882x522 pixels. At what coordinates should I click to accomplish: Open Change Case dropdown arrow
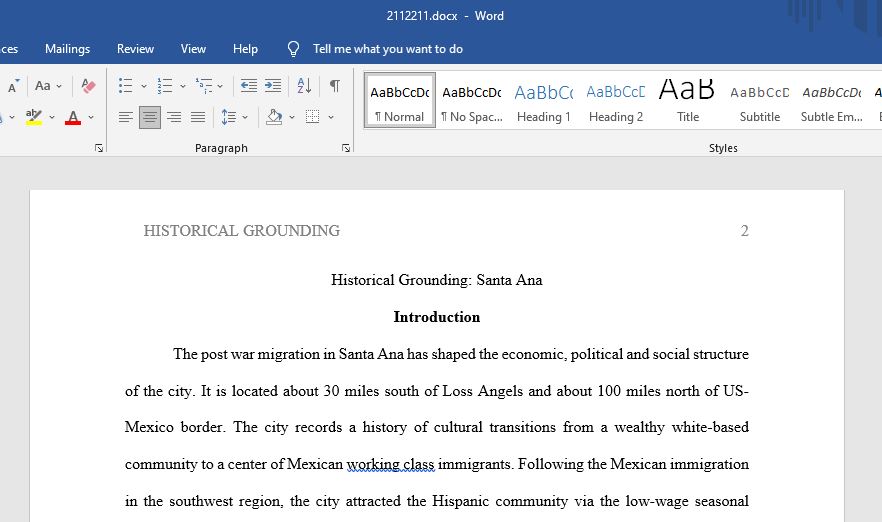point(59,86)
